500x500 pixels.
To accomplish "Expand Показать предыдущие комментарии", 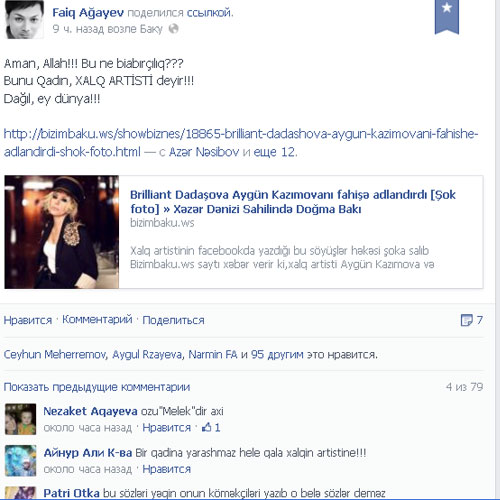I will click(x=97, y=387).
